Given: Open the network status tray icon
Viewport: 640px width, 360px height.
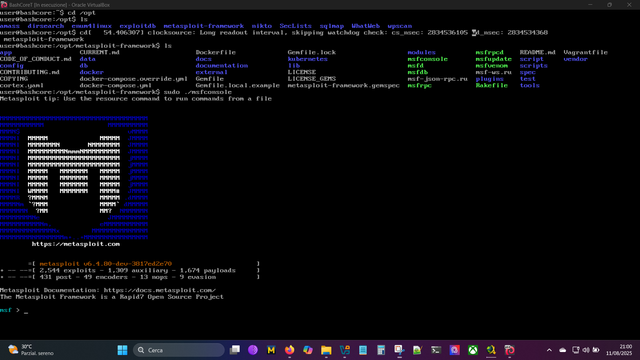Looking at the screenshot, I should 576,350.
